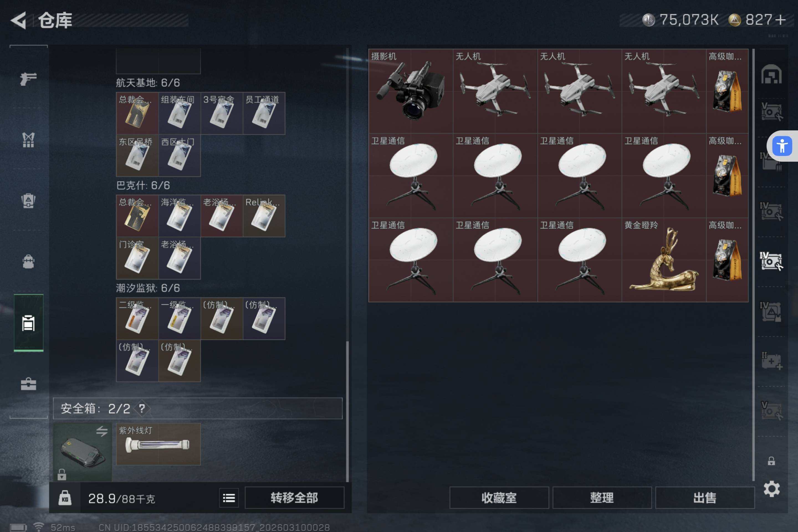Image resolution: width=798 pixels, height=532 pixels.
Task: Toggle the safe box swap arrows
Action: tap(102, 431)
